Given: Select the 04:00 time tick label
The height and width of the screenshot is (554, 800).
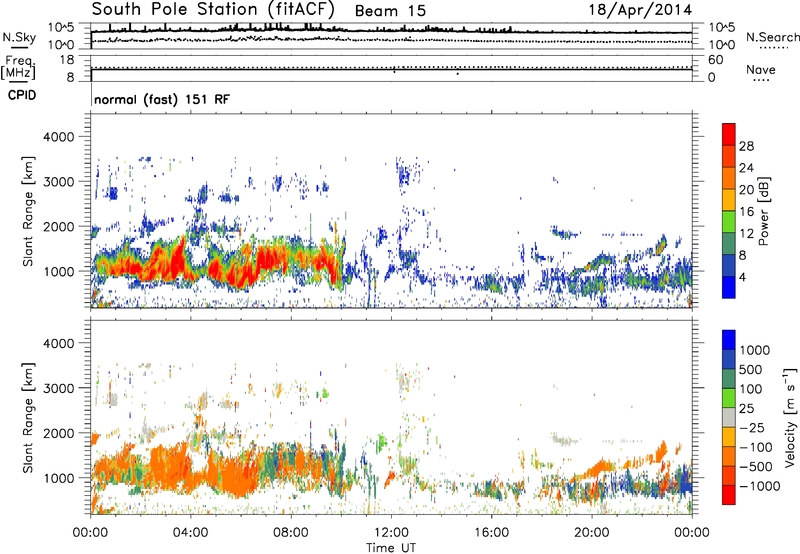Looking at the screenshot, I should click(x=191, y=533).
